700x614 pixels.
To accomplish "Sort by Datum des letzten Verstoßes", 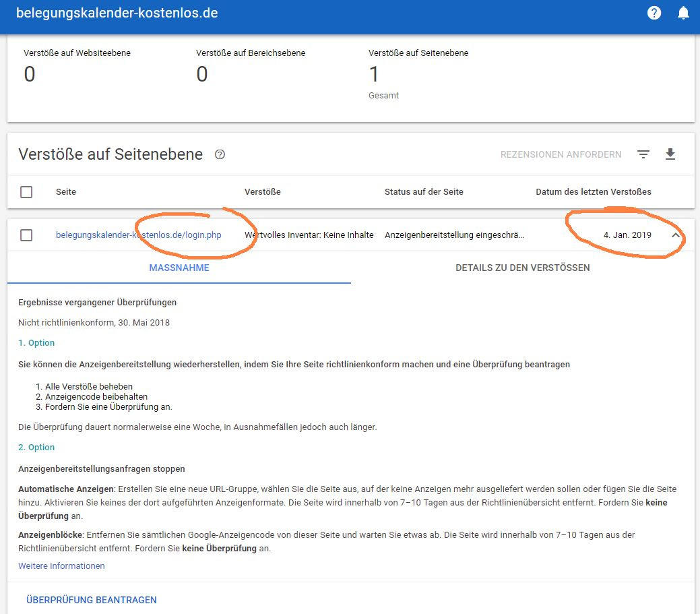I will [593, 192].
